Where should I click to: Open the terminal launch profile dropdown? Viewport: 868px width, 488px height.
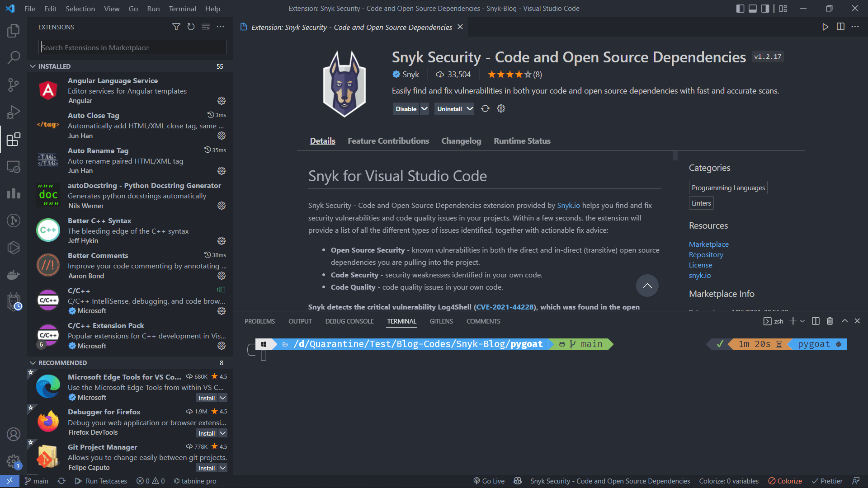coord(802,321)
